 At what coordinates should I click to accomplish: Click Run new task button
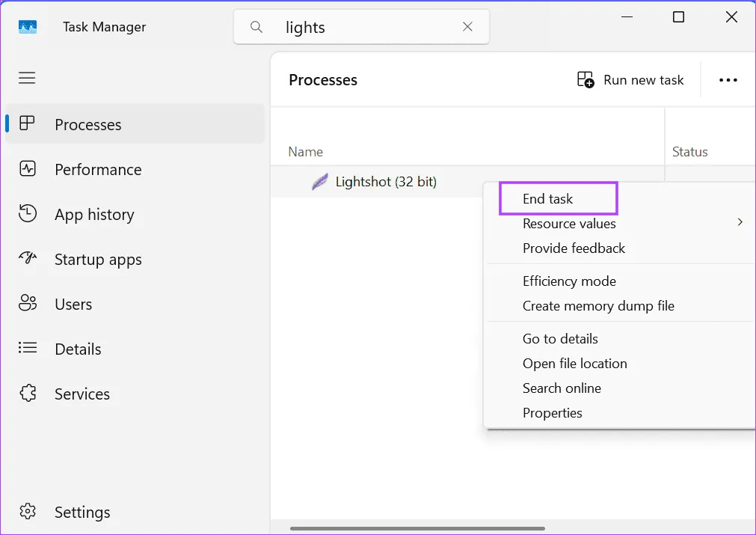630,80
